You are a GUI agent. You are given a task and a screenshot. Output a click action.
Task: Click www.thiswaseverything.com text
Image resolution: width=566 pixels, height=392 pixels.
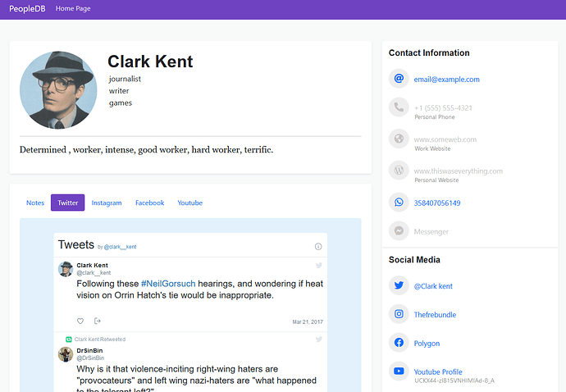(x=458, y=171)
